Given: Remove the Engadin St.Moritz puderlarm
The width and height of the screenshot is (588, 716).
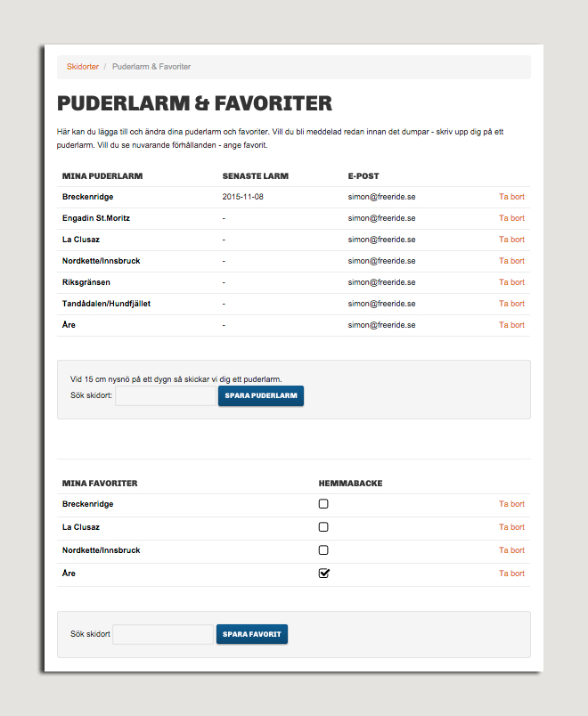Looking at the screenshot, I should (x=511, y=218).
